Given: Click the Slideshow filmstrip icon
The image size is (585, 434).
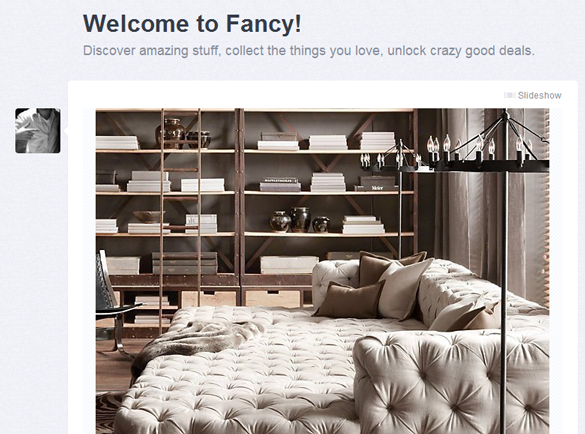Looking at the screenshot, I should 510,96.
